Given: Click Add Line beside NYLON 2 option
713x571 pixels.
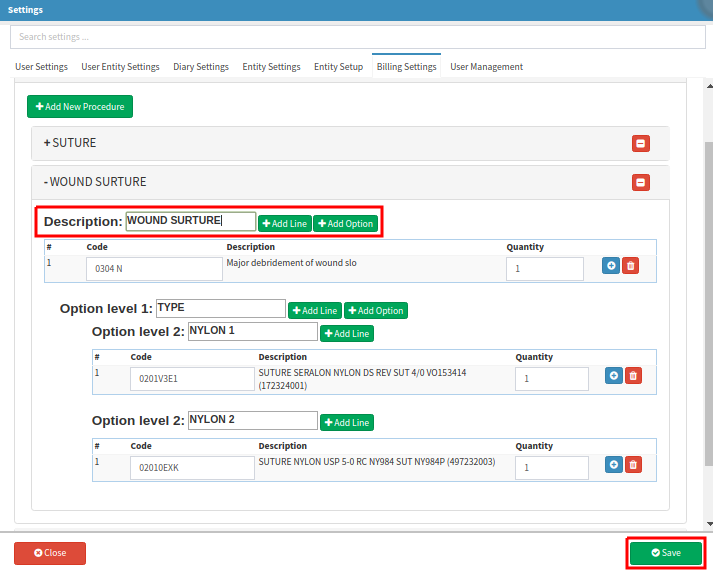Looking at the screenshot, I should point(347,423).
